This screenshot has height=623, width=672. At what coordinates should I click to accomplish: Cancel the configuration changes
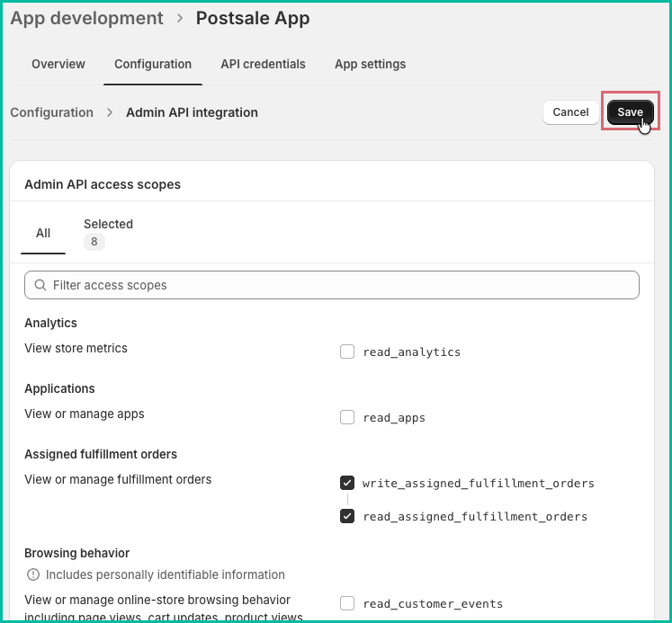click(x=570, y=112)
